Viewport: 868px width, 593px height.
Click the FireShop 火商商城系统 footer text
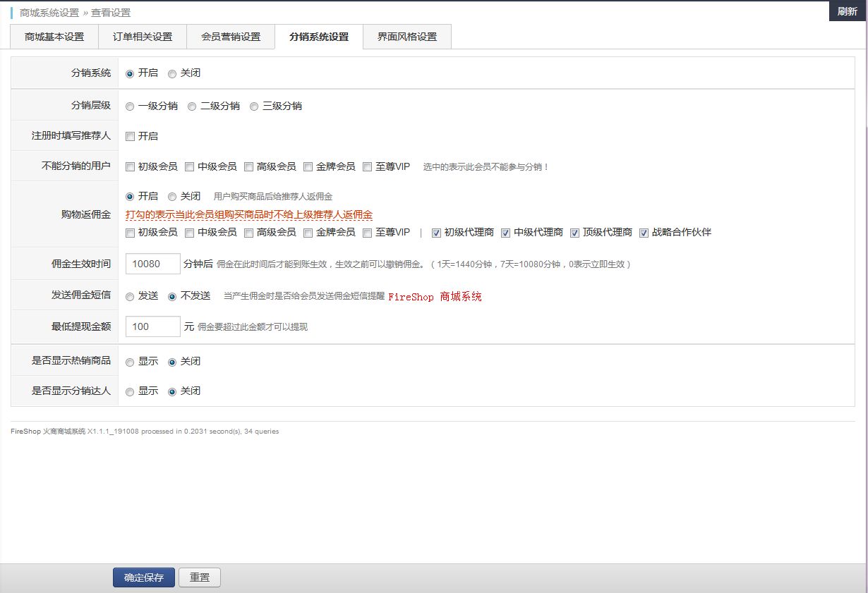click(48, 431)
